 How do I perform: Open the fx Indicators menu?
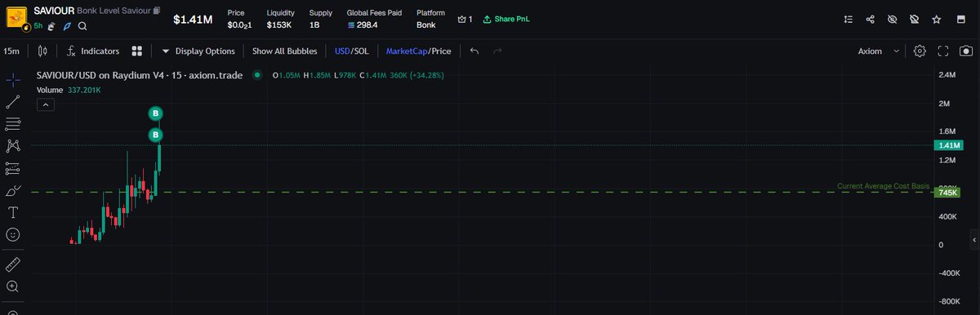click(x=93, y=51)
